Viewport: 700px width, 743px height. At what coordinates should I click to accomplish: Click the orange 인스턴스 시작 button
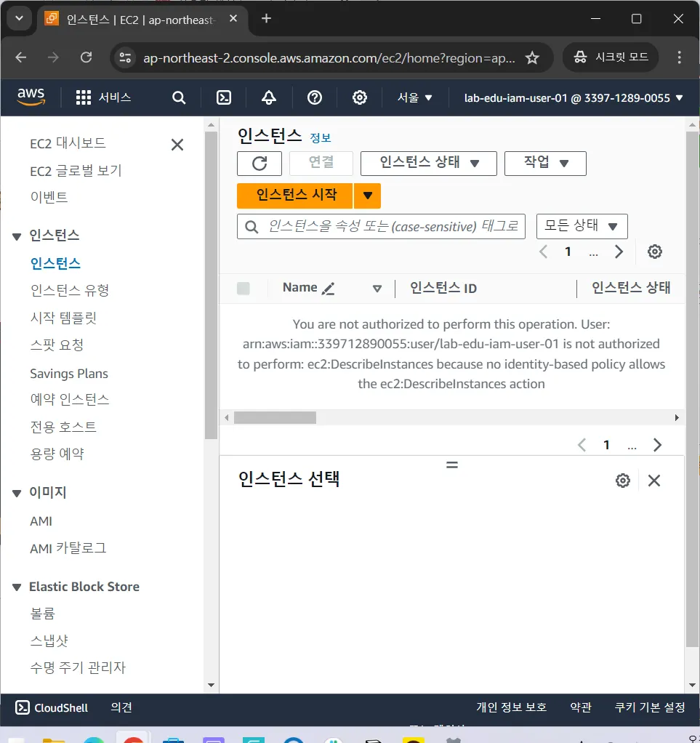295,196
